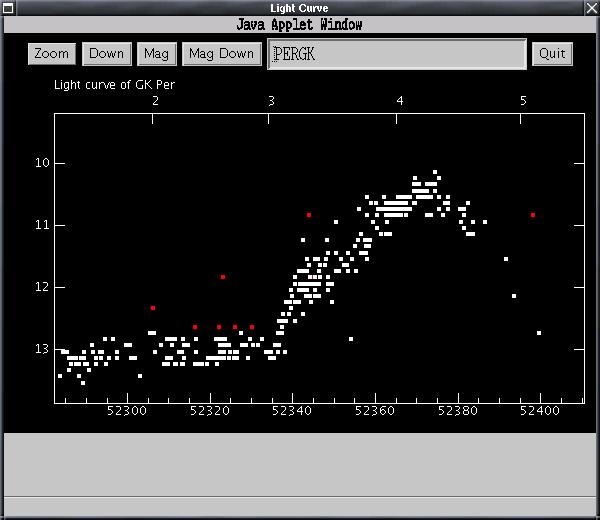The height and width of the screenshot is (520, 600).
Task: Click the 52300 axis label
Action: click(127, 411)
